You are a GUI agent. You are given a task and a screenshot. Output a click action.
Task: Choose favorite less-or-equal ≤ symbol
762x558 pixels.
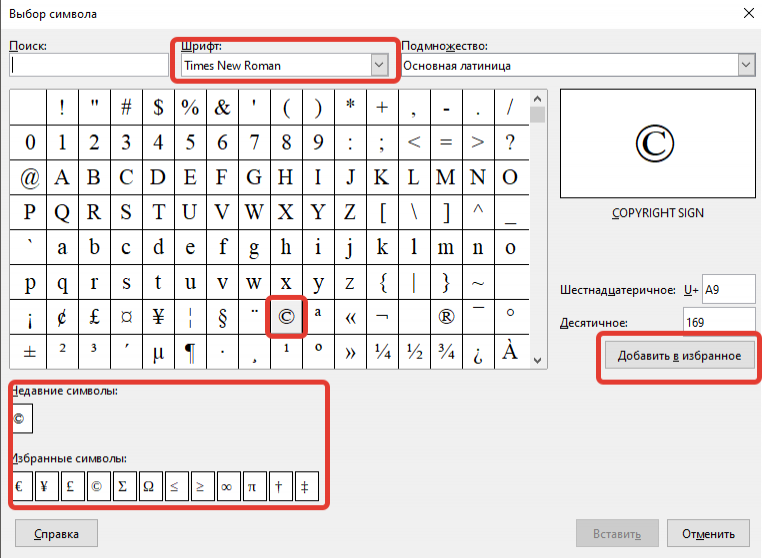click(177, 486)
